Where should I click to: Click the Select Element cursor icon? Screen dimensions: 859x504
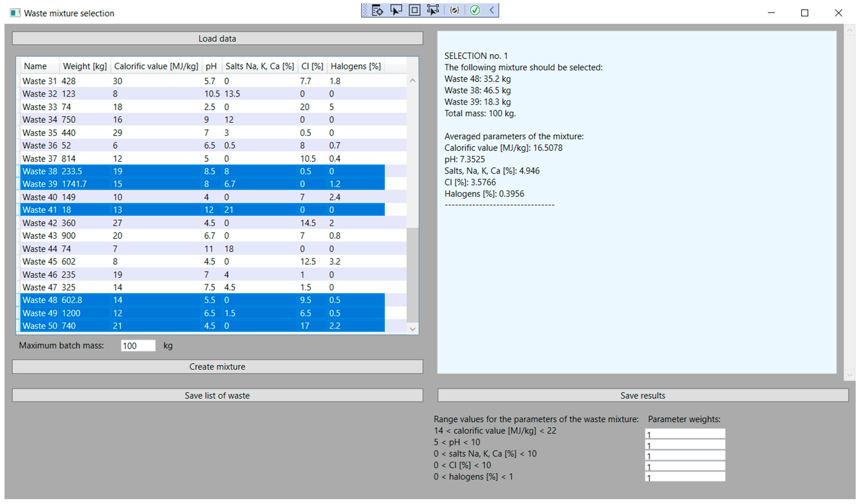click(x=396, y=10)
